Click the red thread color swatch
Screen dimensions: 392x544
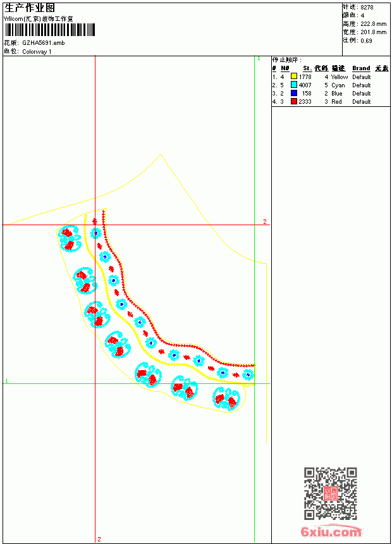(294, 101)
